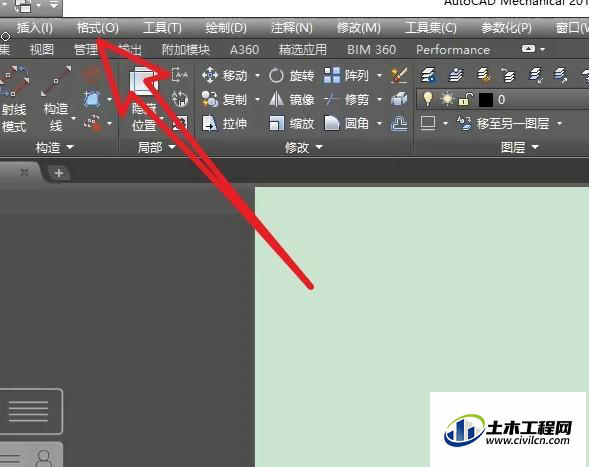
Task: Select the 复制 copy tool
Action: [225, 100]
